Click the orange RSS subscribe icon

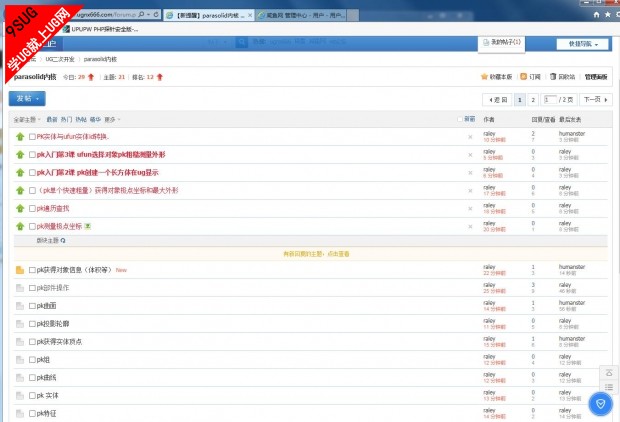point(524,76)
